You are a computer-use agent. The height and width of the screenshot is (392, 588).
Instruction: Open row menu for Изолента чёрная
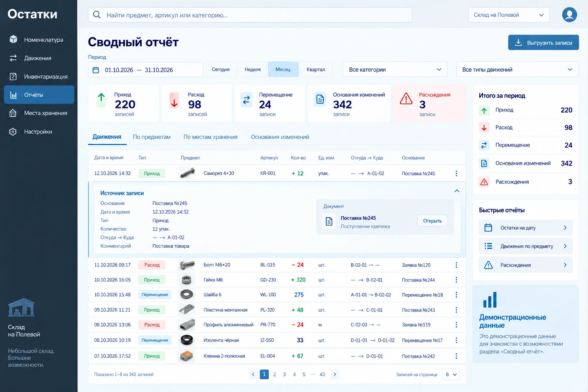(x=456, y=340)
